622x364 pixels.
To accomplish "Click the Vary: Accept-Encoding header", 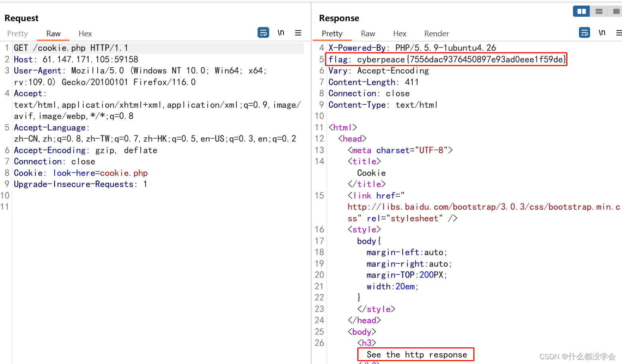I will tap(379, 70).
